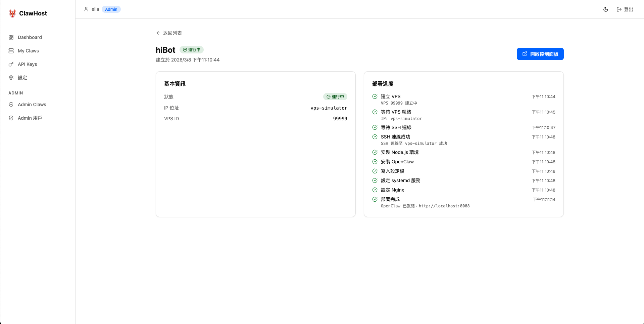Click the 運行中 badge beside hiBot title

192,50
